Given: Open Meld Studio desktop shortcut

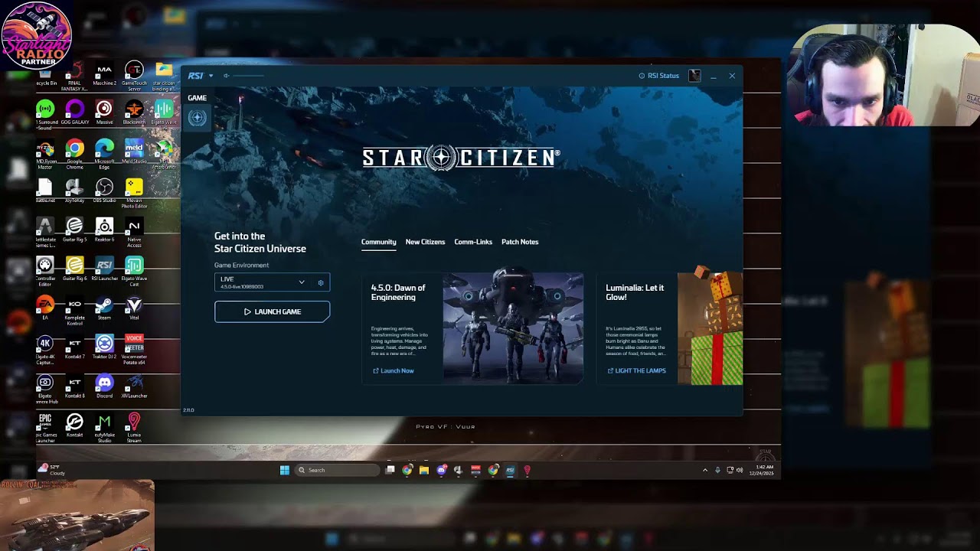Looking at the screenshot, I should point(134,152).
